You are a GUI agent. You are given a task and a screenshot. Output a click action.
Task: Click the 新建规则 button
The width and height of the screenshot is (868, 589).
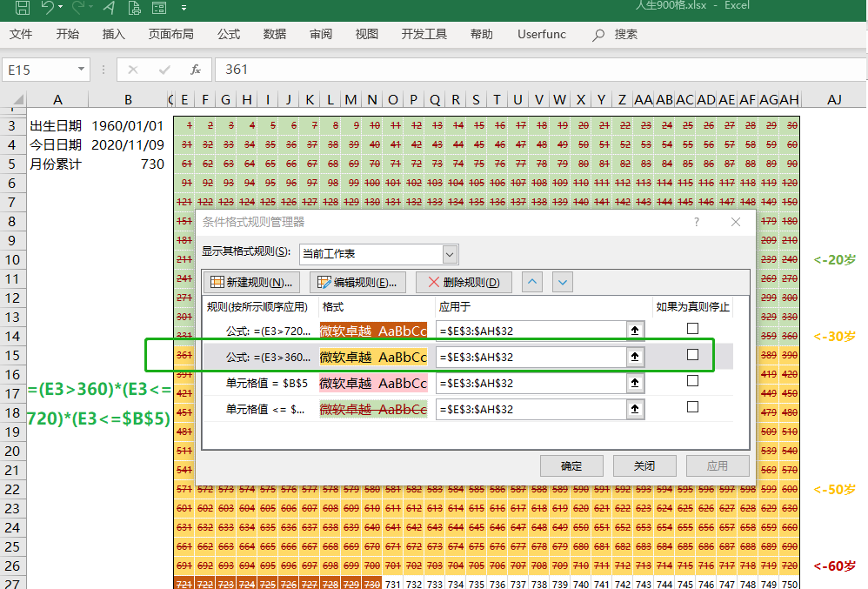point(251,283)
